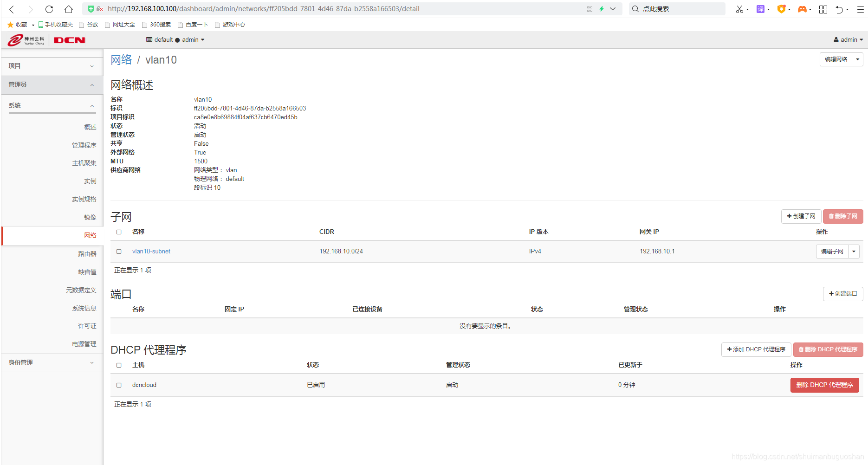
Task: Open 系统信息 in the sidebar
Action: click(x=84, y=308)
